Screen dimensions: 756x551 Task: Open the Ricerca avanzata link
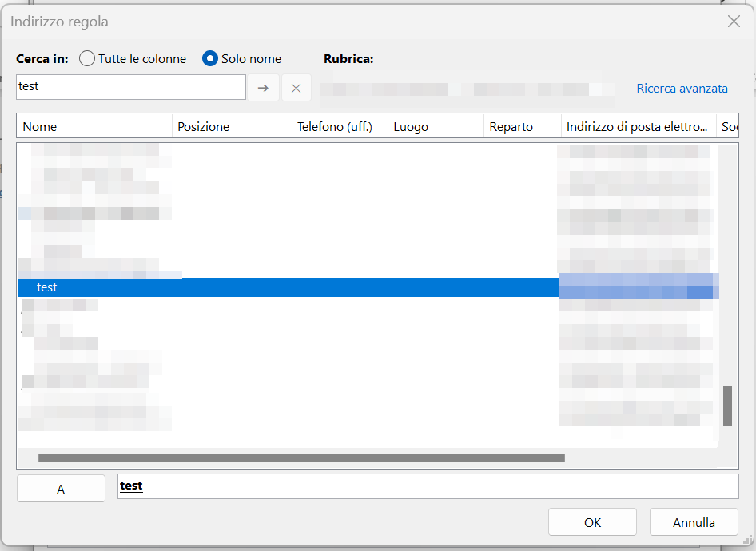682,89
